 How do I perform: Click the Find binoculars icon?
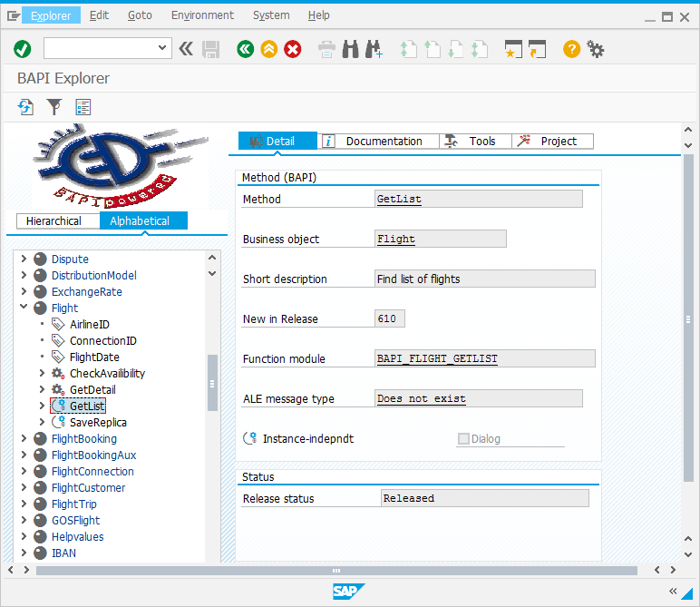(x=350, y=49)
